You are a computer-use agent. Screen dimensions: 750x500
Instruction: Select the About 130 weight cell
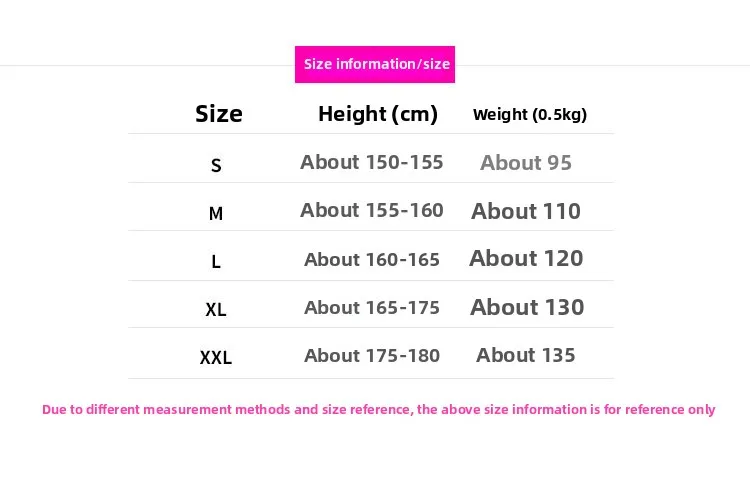[x=527, y=307]
